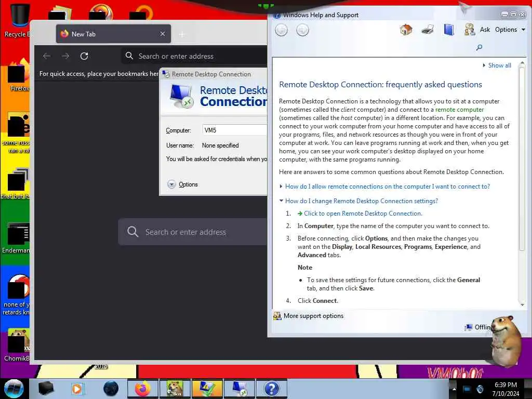Close the Firefox New Tab

pos(163,34)
